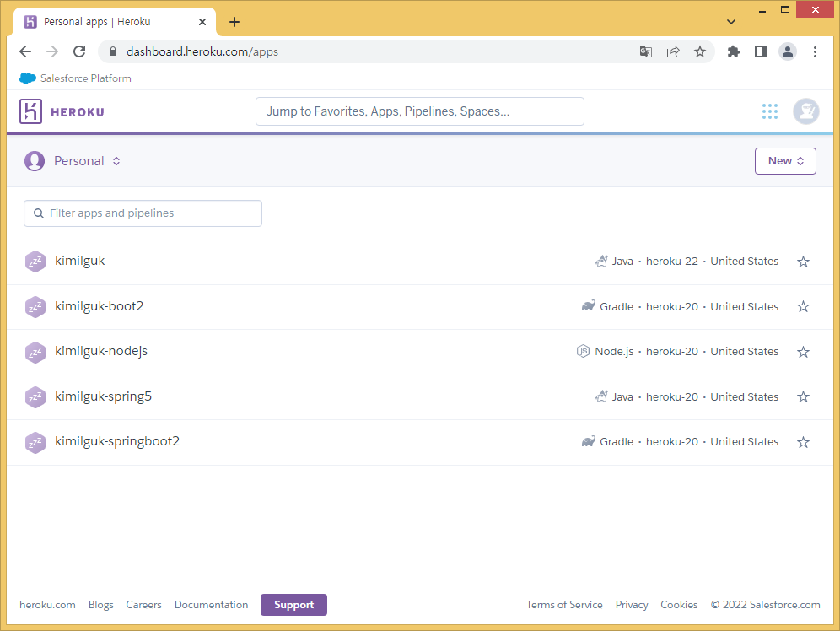Expand the tab search chevron
The height and width of the screenshot is (631, 840).
coord(730,22)
